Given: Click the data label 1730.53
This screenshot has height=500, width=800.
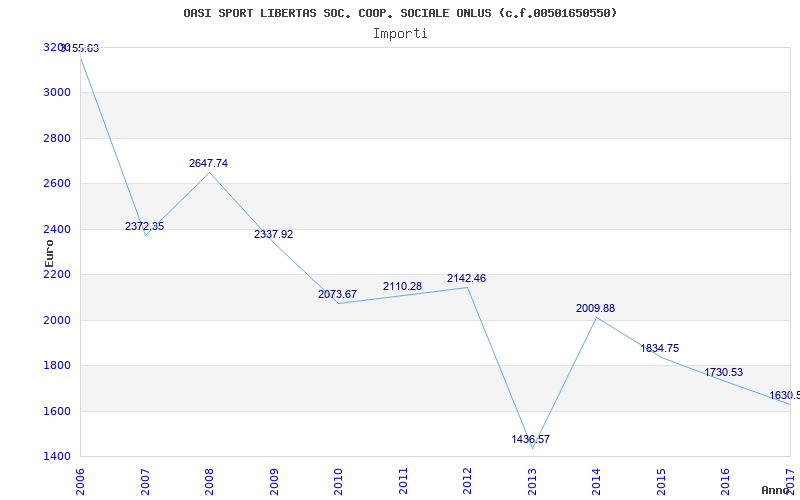Looking at the screenshot, I should click(x=723, y=372).
